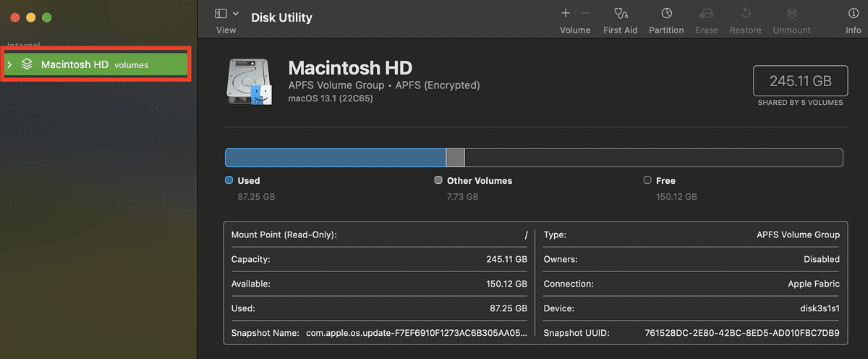868x359 pixels.
Task: Click the 'Type:' row label
Action: (x=555, y=235)
